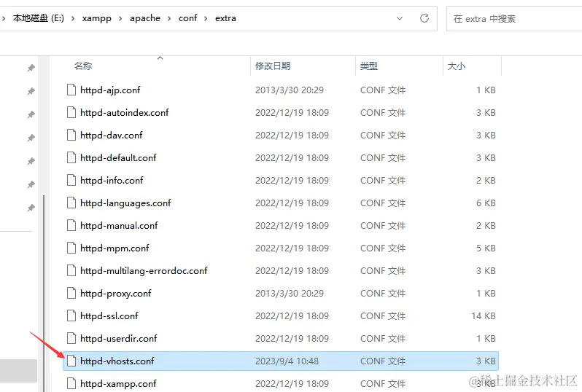Select file icon of httpd-proxy.conf
Screen dimensions: 582x392
pos(71,294)
